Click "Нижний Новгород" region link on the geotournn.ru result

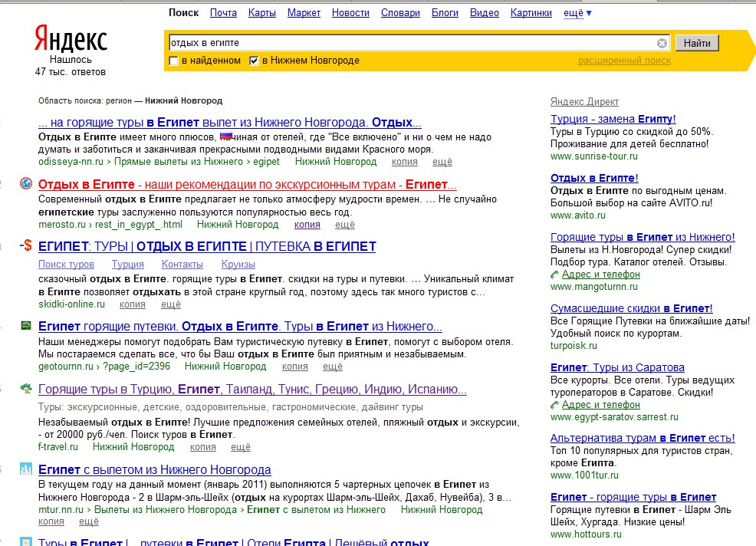pyautogui.click(x=225, y=367)
